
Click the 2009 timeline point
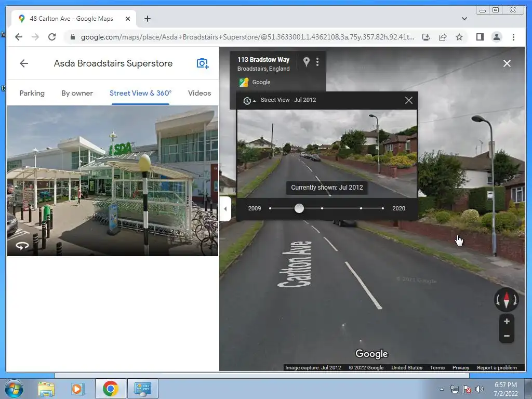[270, 208]
